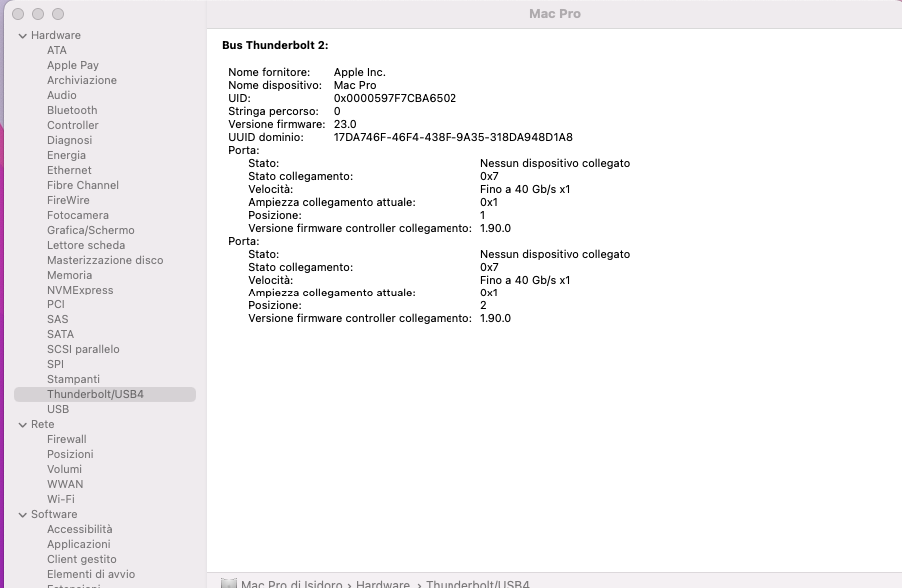Click the Software section label
Screen dimensions: 902x588
pyautogui.click(x=54, y=514)
